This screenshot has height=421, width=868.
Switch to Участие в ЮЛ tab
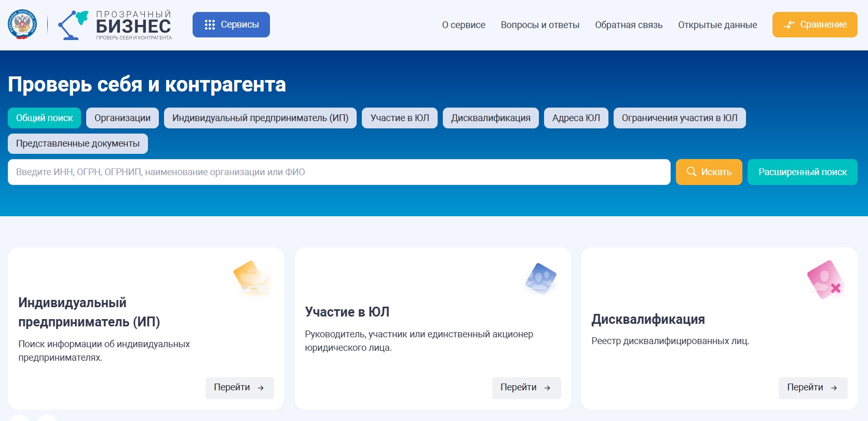point(400,118)
